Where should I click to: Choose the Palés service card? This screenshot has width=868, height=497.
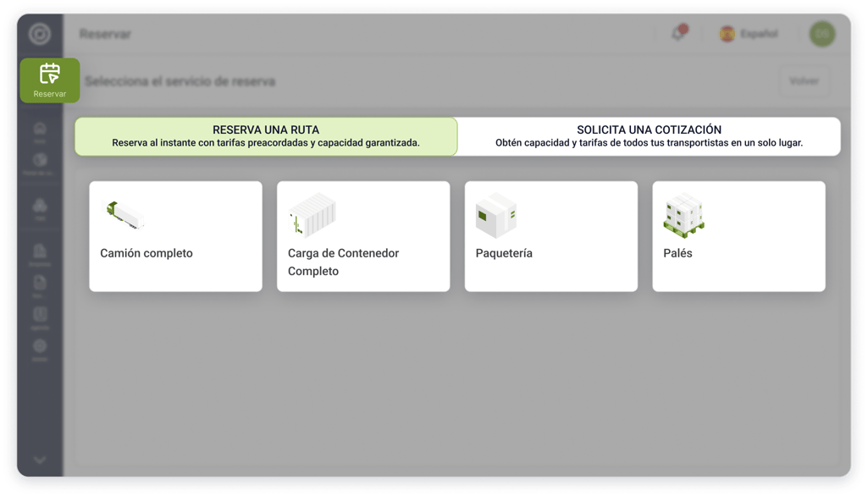739,236
